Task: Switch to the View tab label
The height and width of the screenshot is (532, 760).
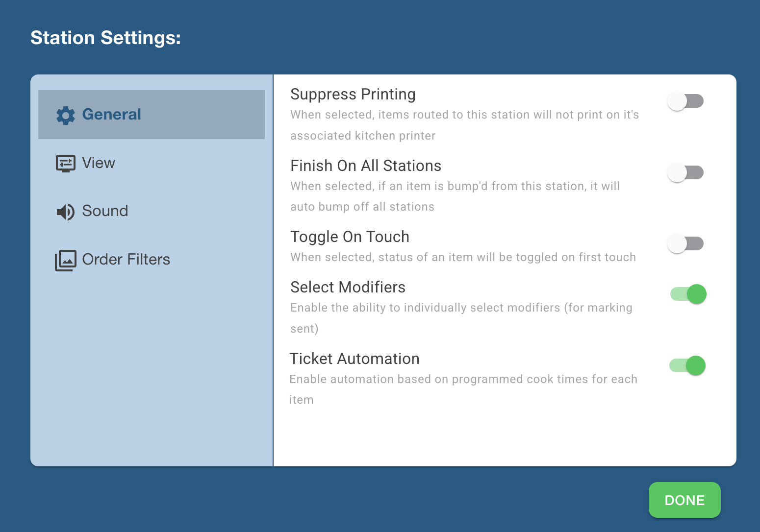Action: (x=99, y=163)
